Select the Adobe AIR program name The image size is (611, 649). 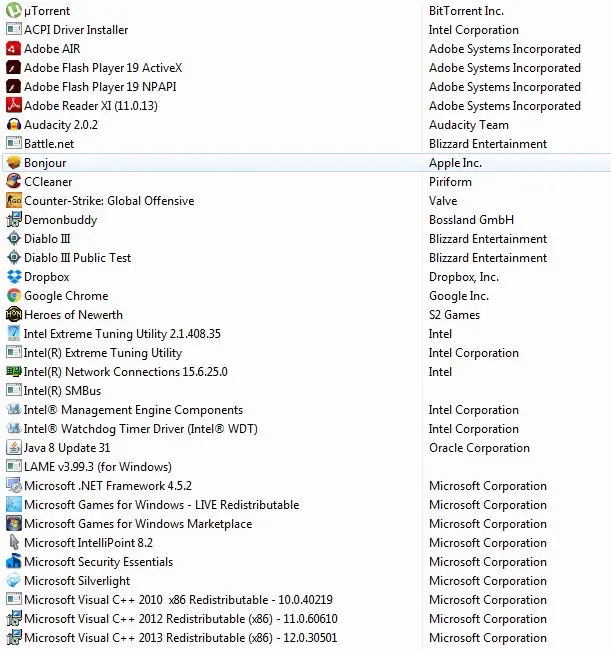52,49
